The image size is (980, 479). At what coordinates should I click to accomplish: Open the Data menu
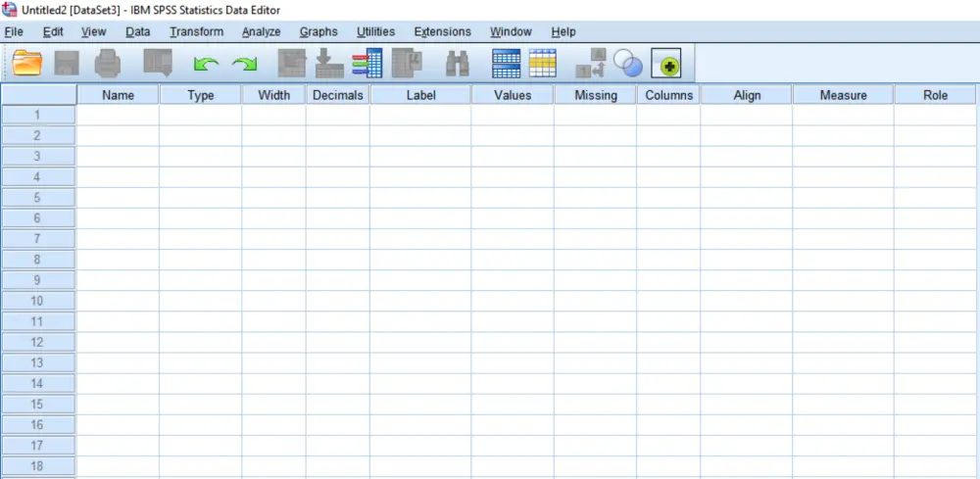tap(137, 32)
